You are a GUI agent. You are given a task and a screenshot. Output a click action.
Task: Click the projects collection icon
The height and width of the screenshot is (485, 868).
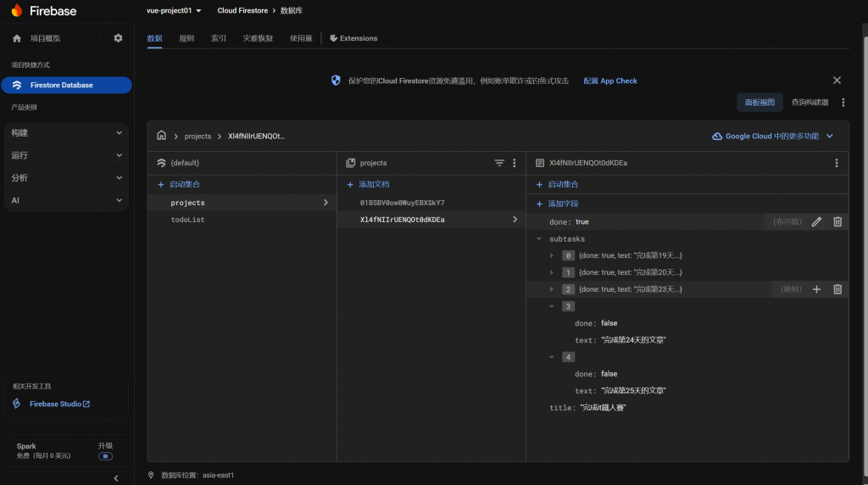pos(350,163)
